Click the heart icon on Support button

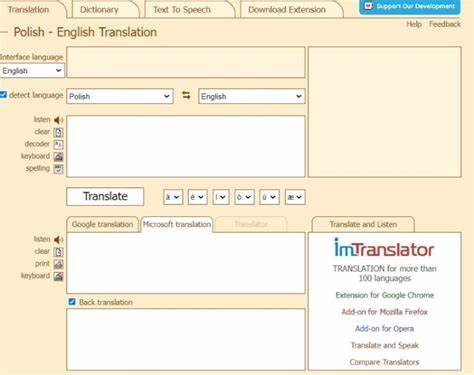click(x=368, y=6)
